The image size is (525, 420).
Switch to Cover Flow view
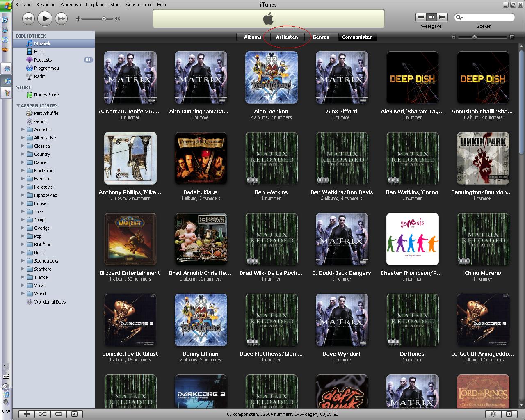tap(442, 17)
